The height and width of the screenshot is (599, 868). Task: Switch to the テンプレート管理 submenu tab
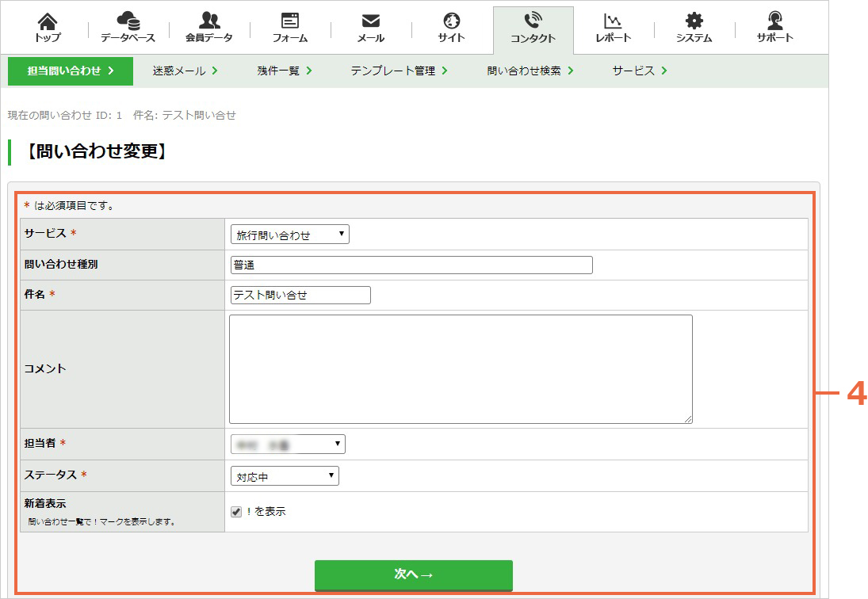[x=399, y=71]
